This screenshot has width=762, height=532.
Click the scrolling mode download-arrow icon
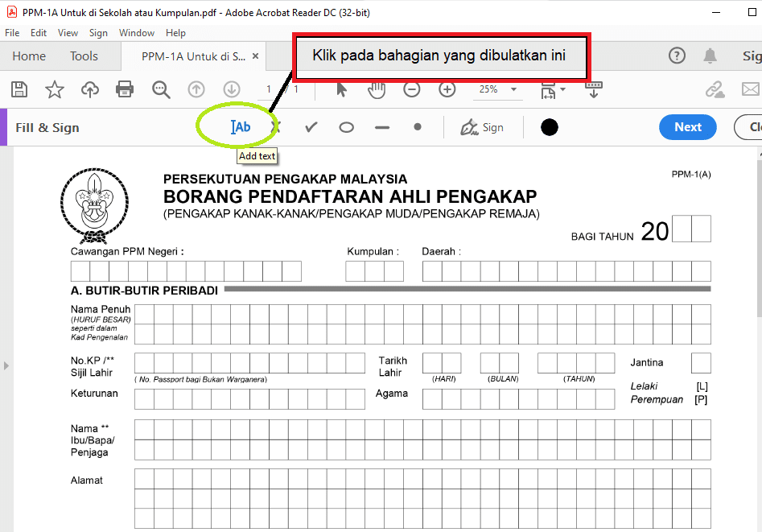(593, 89)
